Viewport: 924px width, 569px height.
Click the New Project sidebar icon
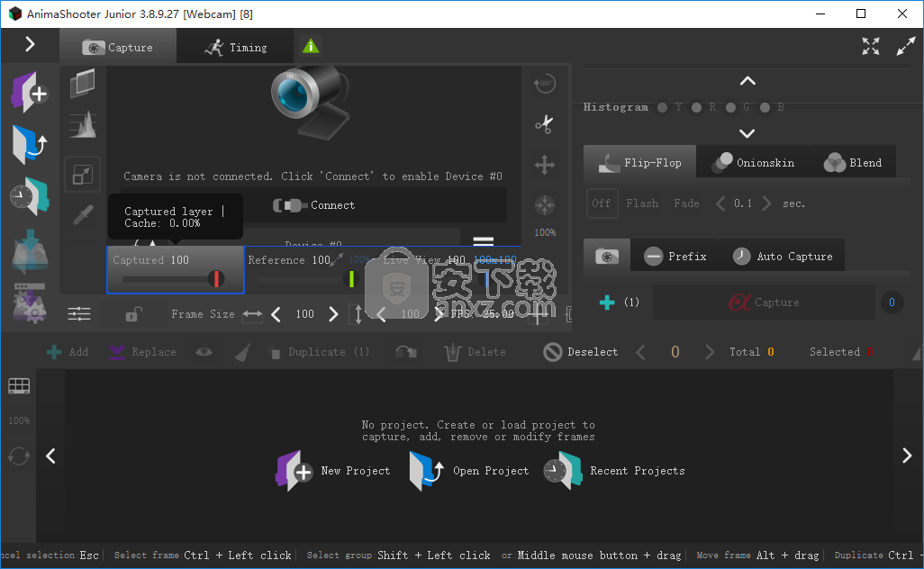(x=28, y=92)
